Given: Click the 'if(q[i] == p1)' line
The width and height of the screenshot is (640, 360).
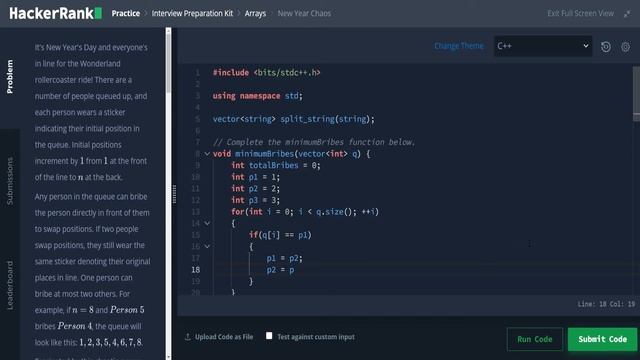Looking at the screenshot, I should pyautogui.click(x=280, y=235).
